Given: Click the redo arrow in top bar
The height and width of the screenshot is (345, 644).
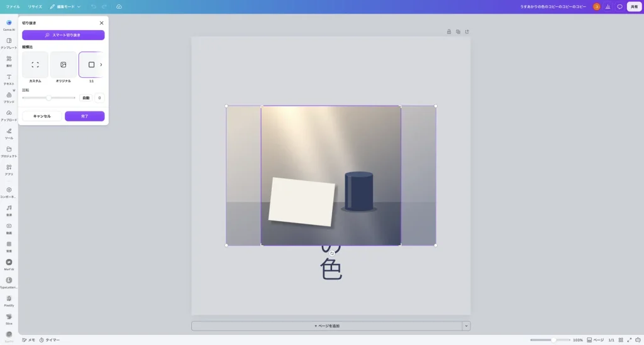Looking at the screenshot, I should pyautogui.click(x=104, y=6).
